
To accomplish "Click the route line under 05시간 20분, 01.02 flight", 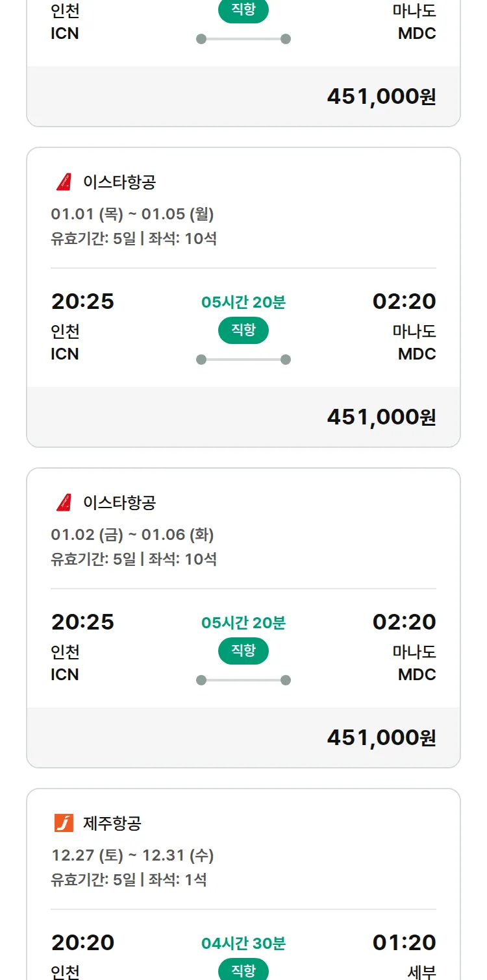I will [x=243, y=680].
